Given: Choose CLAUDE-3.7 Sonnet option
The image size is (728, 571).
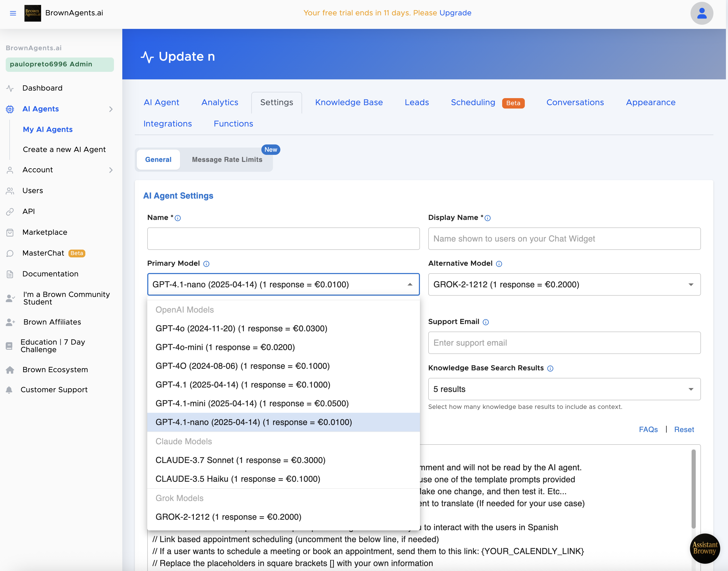Looking at the screenshot, I should coord(240,460).
